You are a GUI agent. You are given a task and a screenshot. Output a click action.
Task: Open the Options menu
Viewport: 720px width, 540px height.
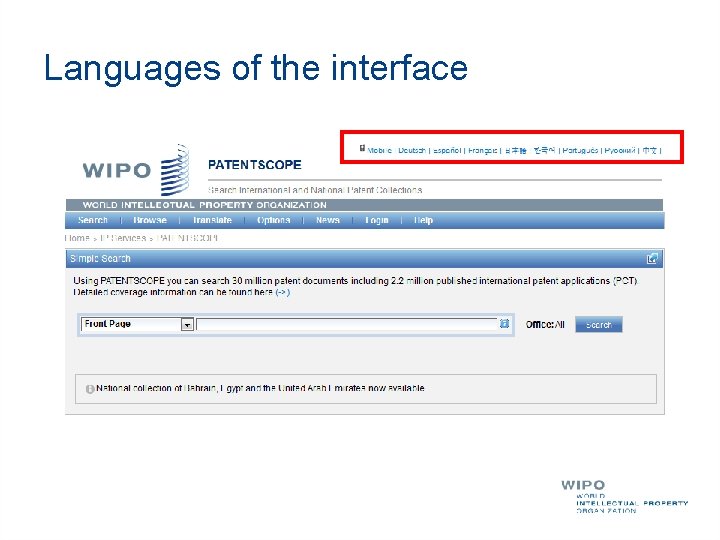coord(274,220)
